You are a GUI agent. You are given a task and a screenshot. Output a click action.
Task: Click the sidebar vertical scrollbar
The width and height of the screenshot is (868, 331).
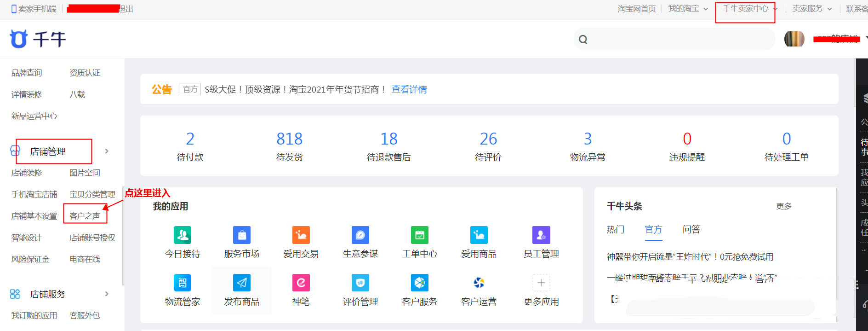coord(123,236)
